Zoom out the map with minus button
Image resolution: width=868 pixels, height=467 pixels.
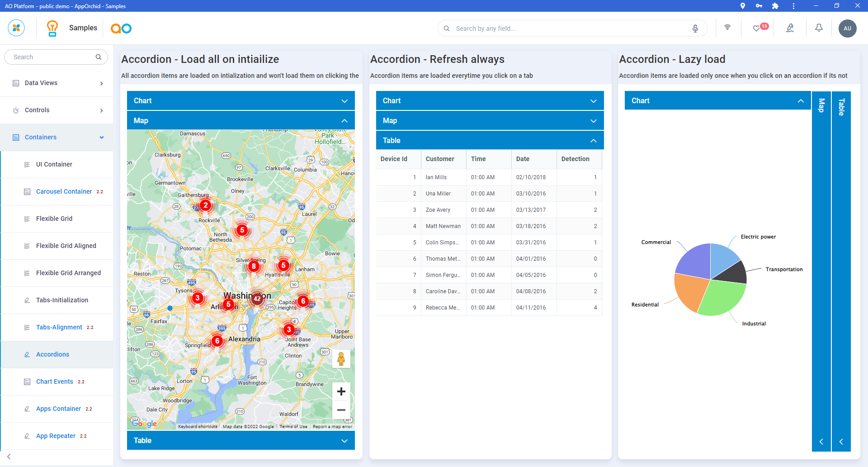click(x=341, y=410)
